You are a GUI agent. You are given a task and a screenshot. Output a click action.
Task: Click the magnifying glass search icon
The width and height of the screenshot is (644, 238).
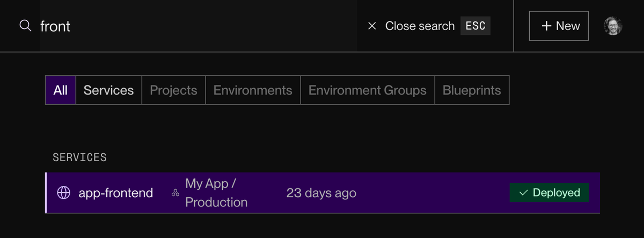pyautogui.click(x=25, y=26)
